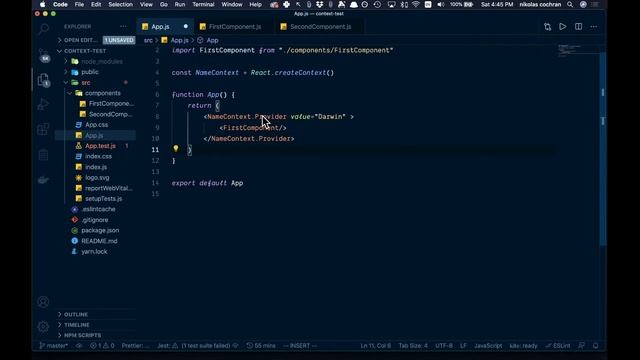
Task: Open the Terminal menu
Action: click(x=203, y=4)
